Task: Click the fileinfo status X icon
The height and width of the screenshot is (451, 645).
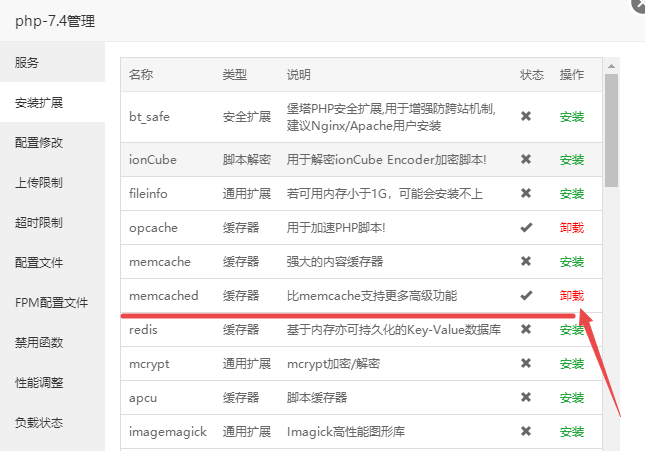Action: [526, 193]
